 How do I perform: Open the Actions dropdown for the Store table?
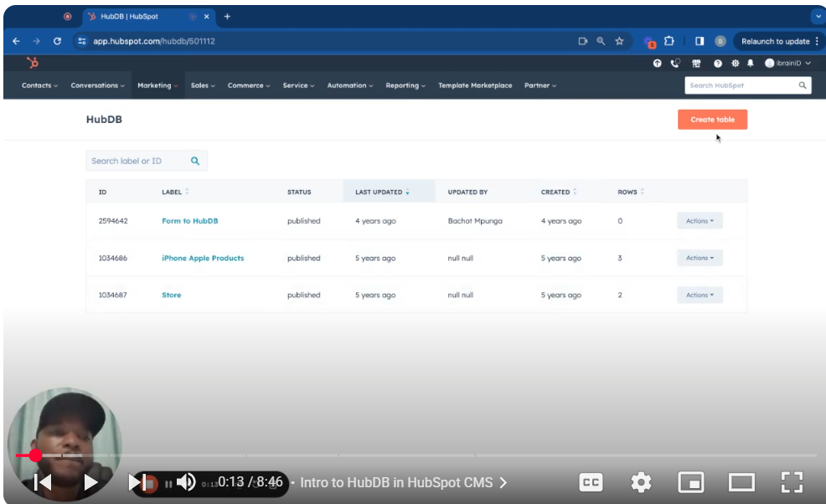pos(700,295)
